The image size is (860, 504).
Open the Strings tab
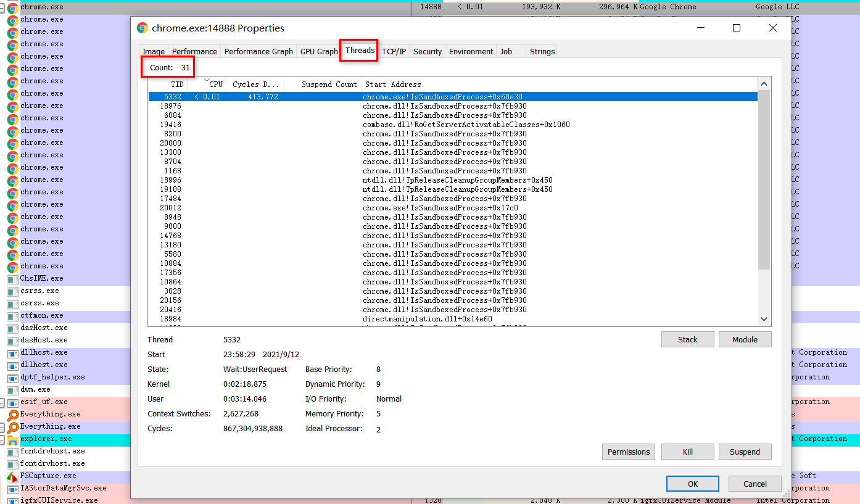click(x=542, y=52)
